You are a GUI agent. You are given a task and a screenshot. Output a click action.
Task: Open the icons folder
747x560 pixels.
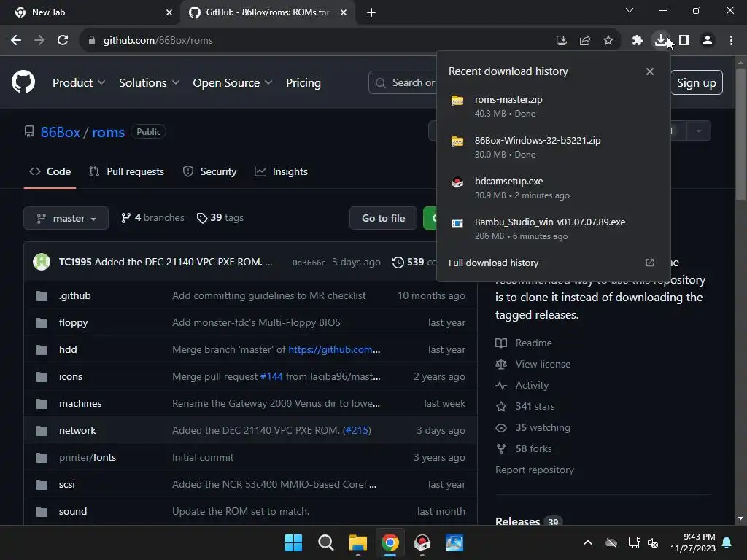[x=71, y=377]
